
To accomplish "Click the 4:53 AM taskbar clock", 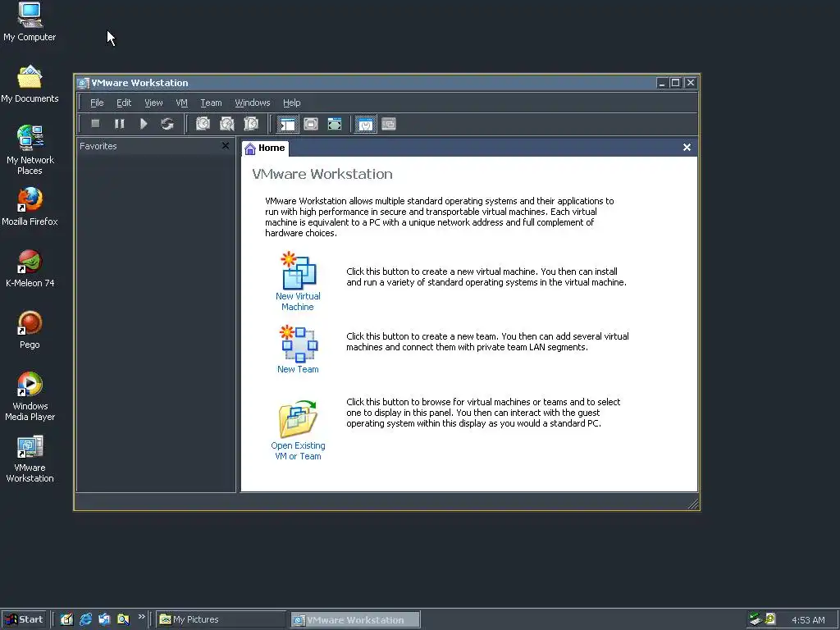I will (x=808, y=620).
